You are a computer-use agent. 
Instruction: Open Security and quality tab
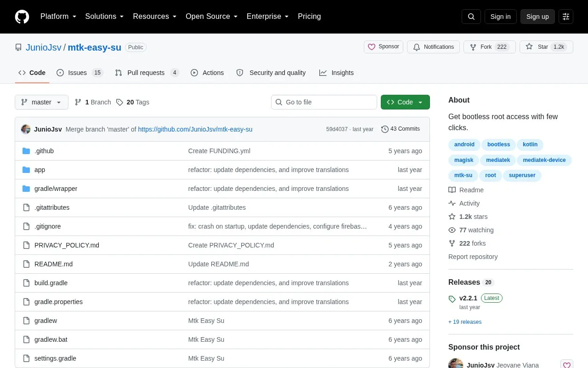pyautogui.click(x=271, y=73)
